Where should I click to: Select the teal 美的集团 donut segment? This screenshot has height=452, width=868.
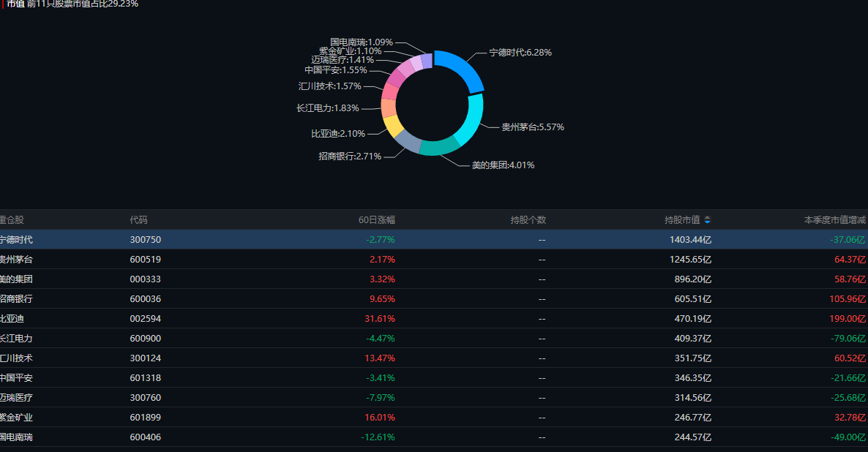439,146
